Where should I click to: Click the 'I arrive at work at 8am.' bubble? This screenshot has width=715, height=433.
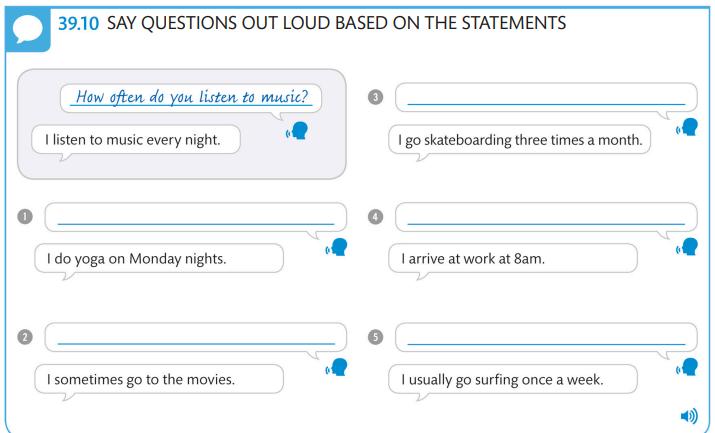pos(513,258)
